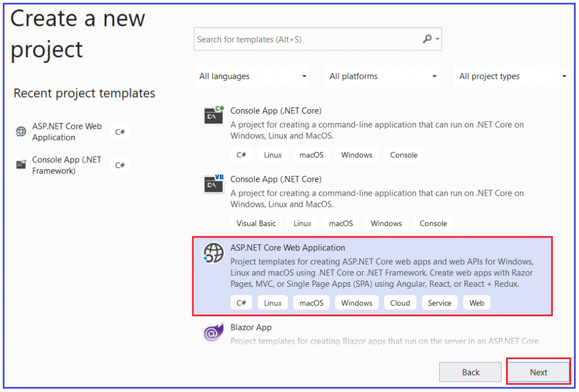579x392 pixels.
Task: Click the Cloud tag on the highlighted template
Action: (x=400, y=302)
